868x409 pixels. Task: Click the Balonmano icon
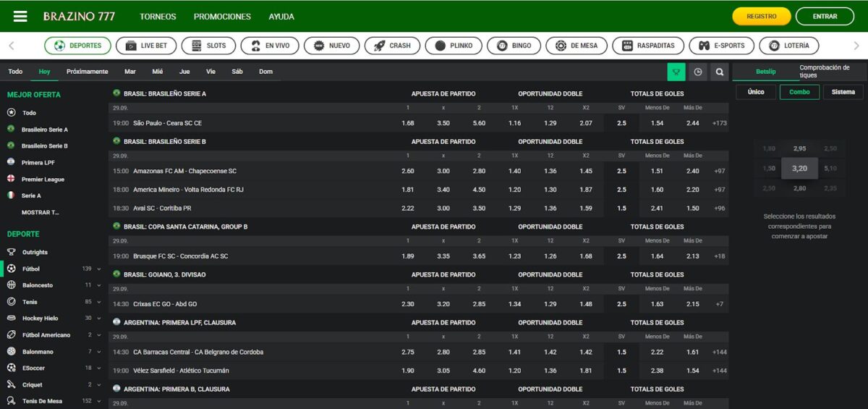11,351
